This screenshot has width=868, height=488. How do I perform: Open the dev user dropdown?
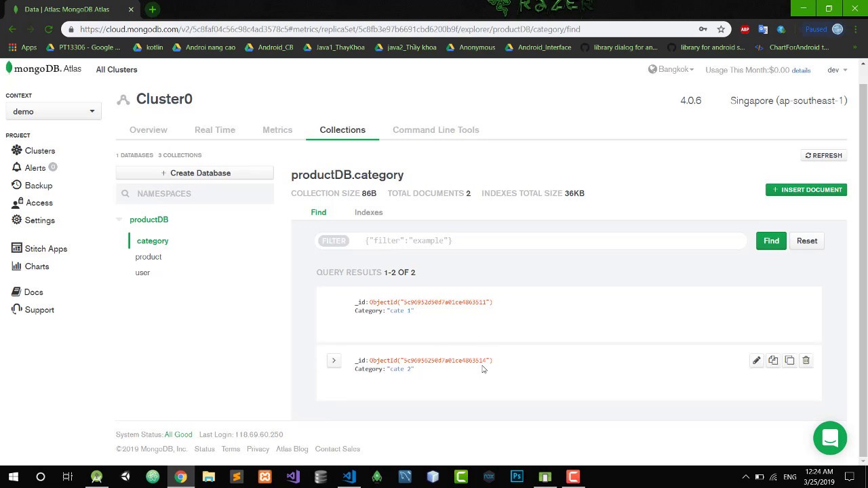click(837, 70)
